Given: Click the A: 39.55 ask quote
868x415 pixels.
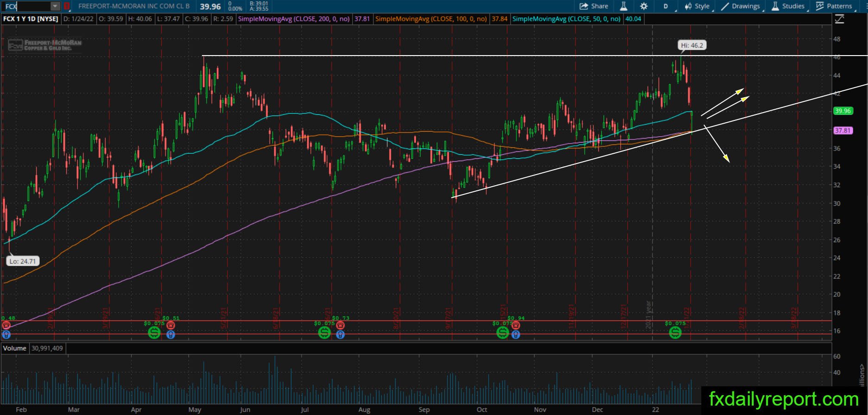Looking at the screenshot, I should click(259, 9).
